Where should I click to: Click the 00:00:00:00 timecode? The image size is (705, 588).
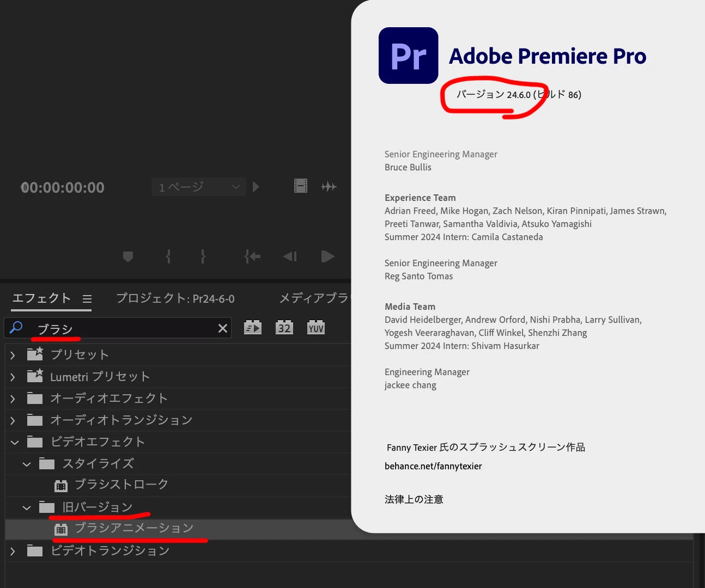click(x=62, y=188)
